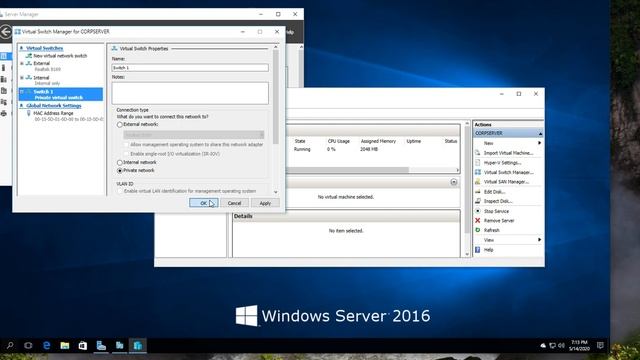The height and width of the screenshot is (360, 640).
Task: Click the Edit Disk action icon
Action: (x=478, y=191)
